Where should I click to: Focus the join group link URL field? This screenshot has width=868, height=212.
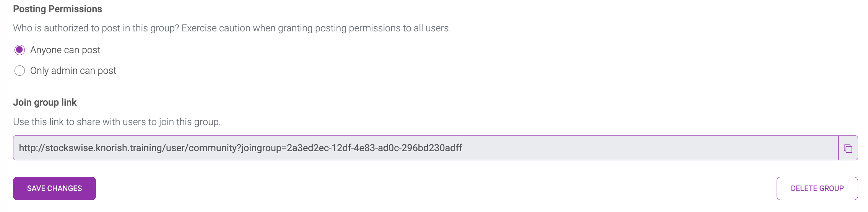click(426, 148)
